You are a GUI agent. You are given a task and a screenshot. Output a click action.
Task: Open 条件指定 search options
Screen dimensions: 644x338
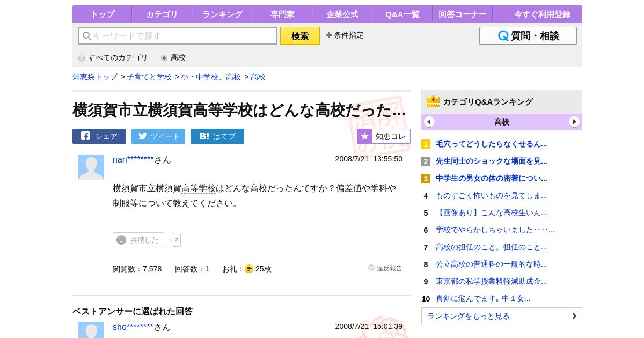[x=345, y=35]
